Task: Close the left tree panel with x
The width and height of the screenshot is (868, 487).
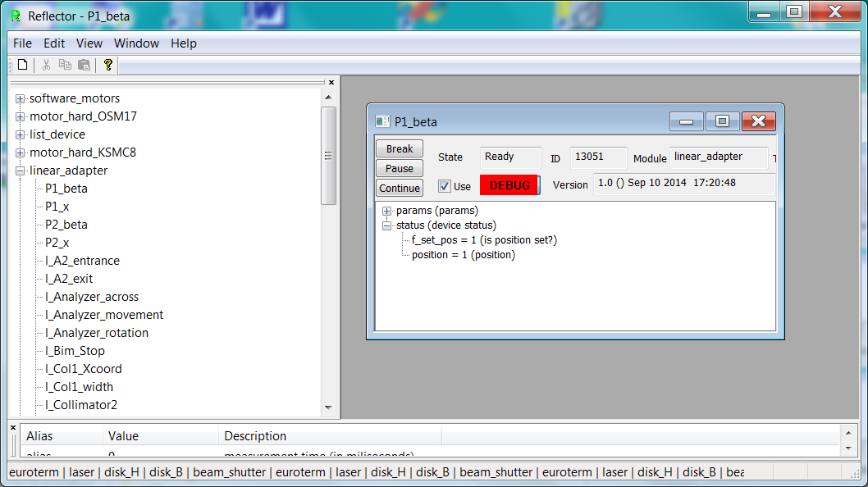Action: click(x=331, y=82)
